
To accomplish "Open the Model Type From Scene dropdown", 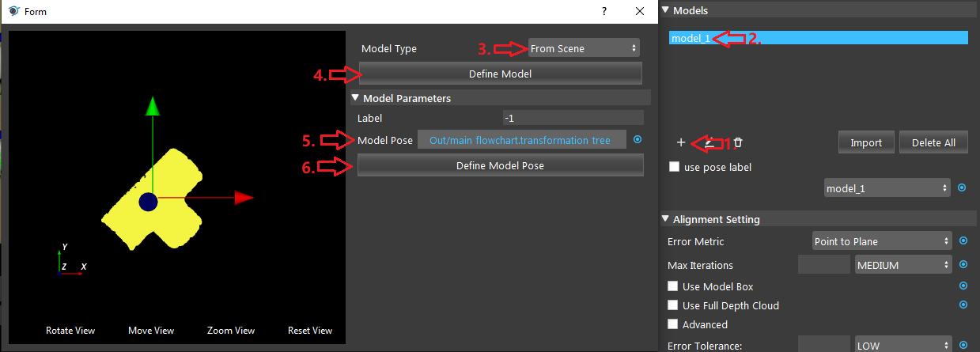I will click(x=584, y=48).
